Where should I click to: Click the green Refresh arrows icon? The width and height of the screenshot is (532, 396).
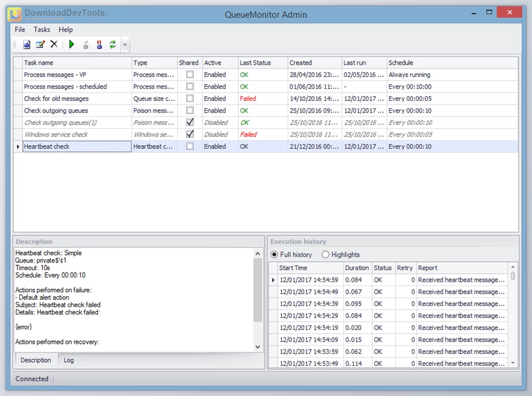tap(112, 45)
